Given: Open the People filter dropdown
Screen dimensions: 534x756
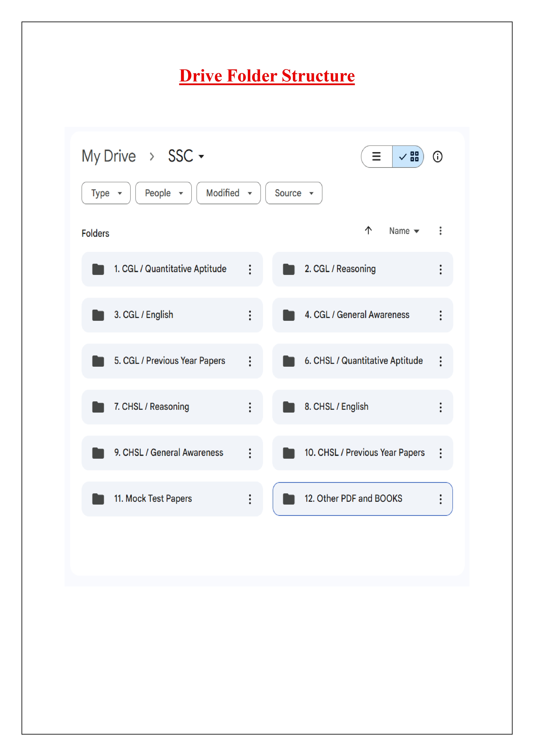Looking at the screenshot, I should 163,193.
